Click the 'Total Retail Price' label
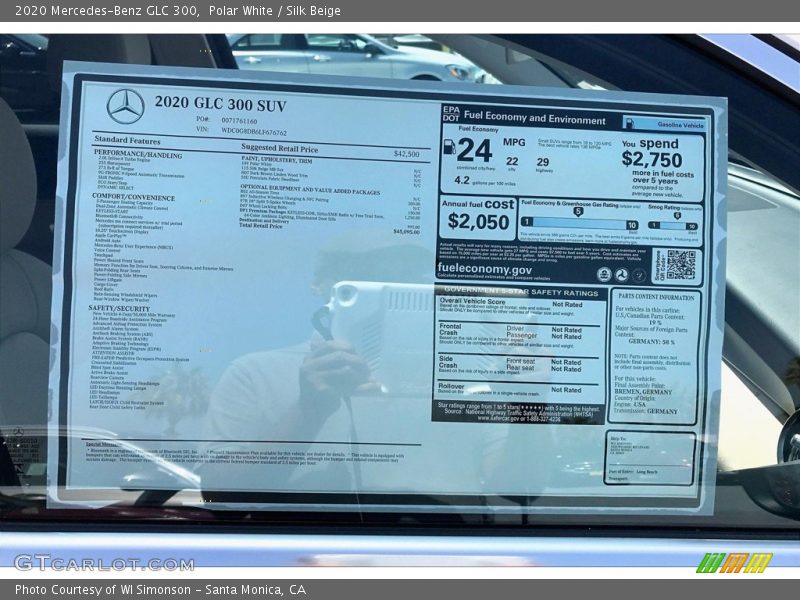Image resolution: width=800 pixels, height=600 pixels. coord(260,226)
